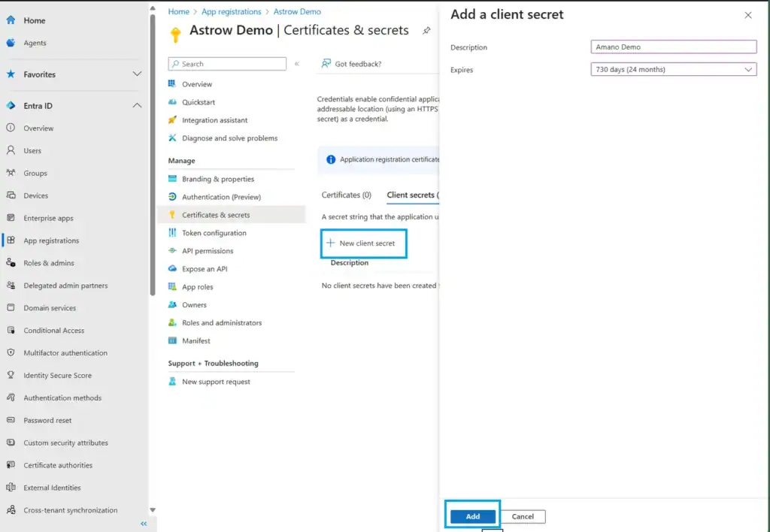The width and height of the screenshot is (770, 532).
Task: Collapse the resource menu with double chevron
Action: pos(296,64)
